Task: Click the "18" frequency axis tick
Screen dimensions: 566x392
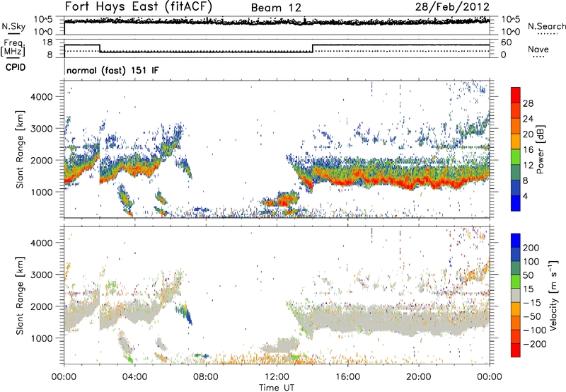Action: pyautogui.click(x=47, y=42)
